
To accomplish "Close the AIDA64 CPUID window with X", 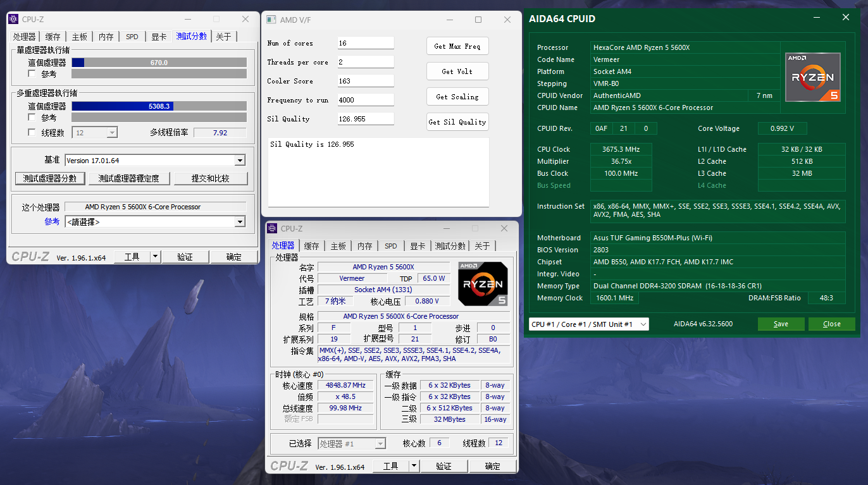I will coord(846,18).
